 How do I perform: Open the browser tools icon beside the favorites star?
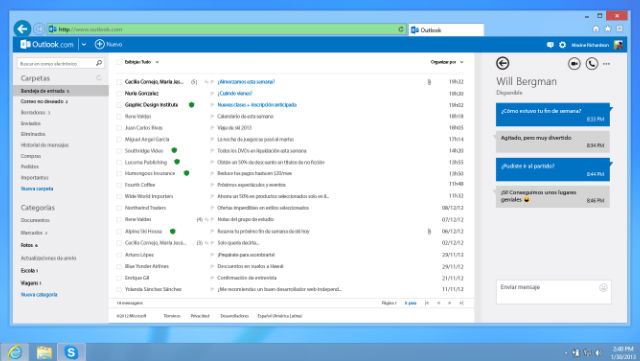pos(620,29)
